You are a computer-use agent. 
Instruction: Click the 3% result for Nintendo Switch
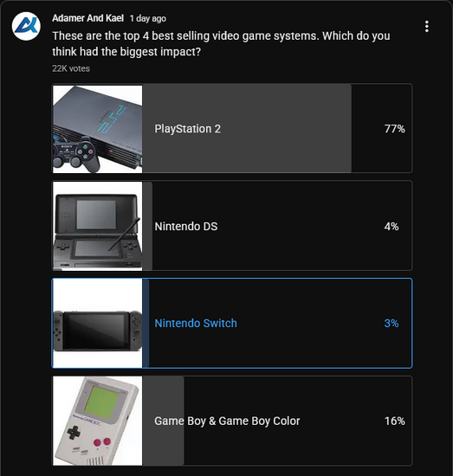click(392, 324)
